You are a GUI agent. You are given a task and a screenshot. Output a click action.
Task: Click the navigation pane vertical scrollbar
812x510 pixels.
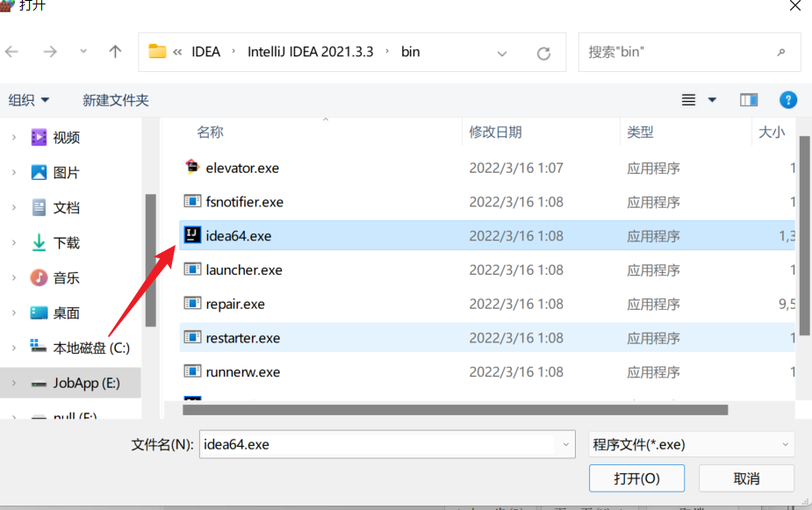(151, 261)
